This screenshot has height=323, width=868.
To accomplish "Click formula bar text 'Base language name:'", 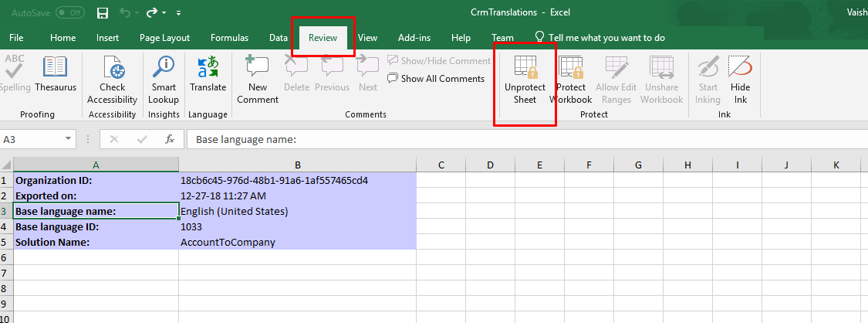I will (x=246, y=140).
